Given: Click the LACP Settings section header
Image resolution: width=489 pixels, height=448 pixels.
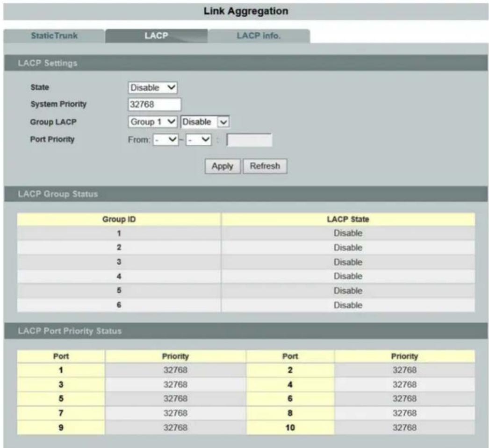Looking at the screenshot, I should [x=246, y=63].
